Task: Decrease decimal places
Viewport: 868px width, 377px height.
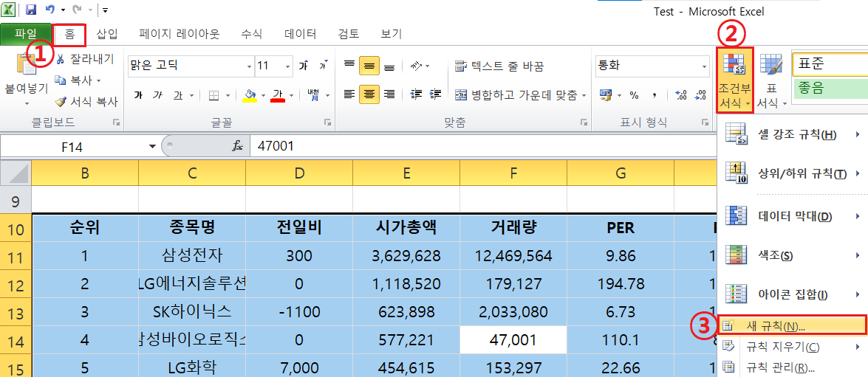Action: click(x=700, y=96)
